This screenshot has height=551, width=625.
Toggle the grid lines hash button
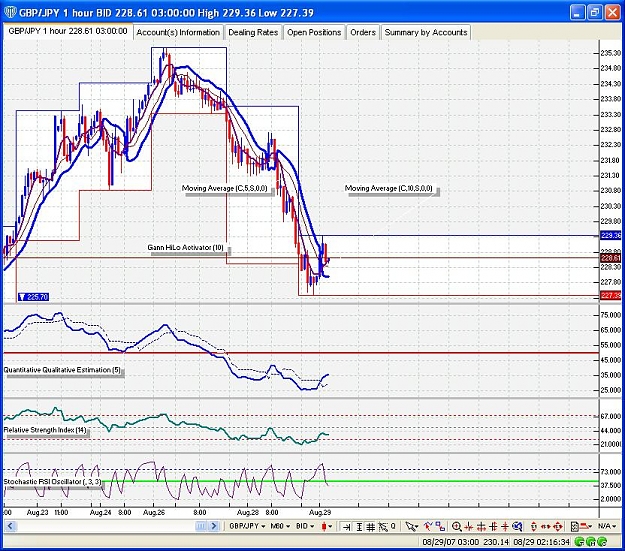click(371, 527)
